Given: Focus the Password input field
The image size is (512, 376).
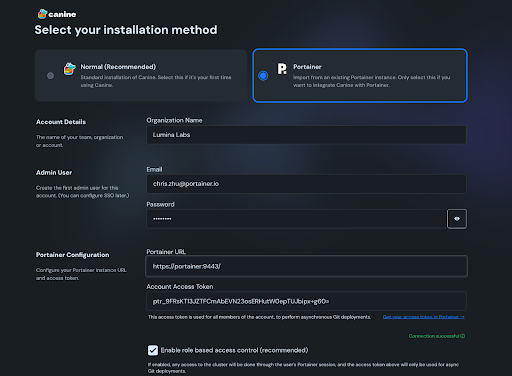Looking at the screenshot, I should [x=296, y=219].
